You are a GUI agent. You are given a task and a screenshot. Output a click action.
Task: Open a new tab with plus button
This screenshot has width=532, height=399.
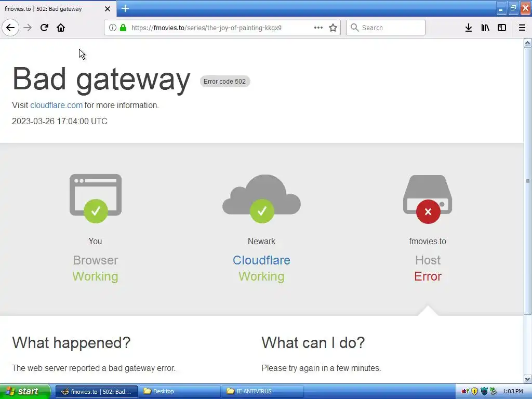(x=125, y=8)
